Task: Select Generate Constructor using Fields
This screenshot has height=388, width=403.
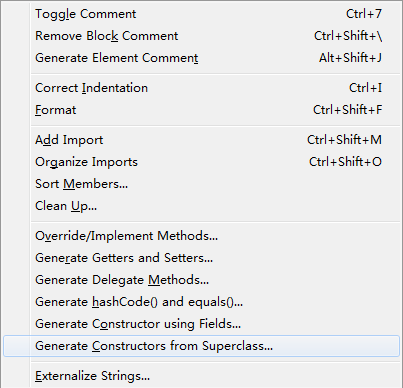Action: [201, 324]
